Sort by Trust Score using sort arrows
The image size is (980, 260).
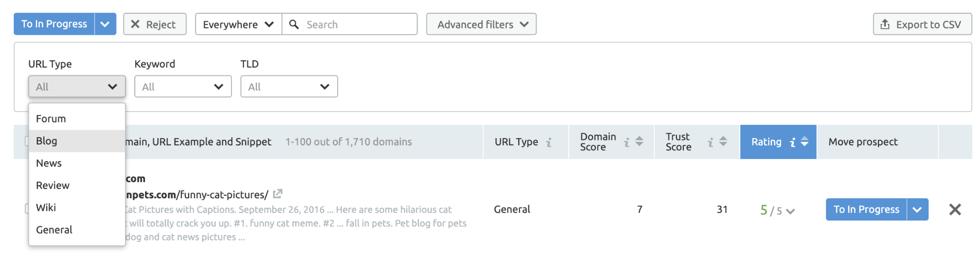coord(723,142)
